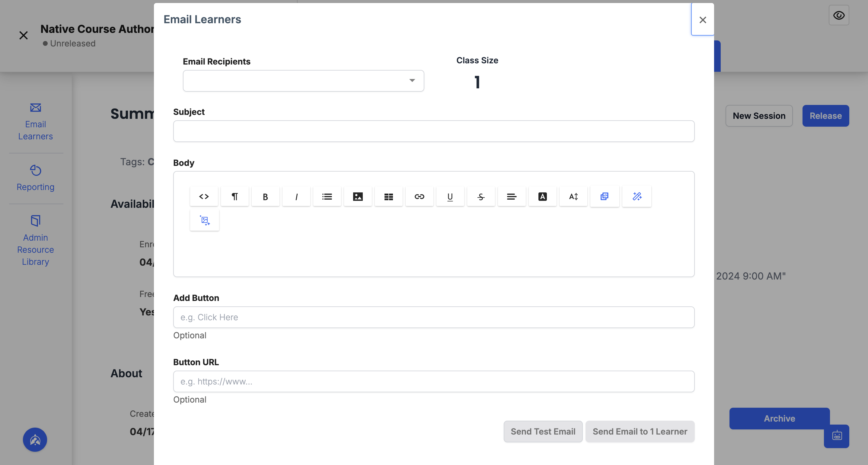Apply bold formatting in body editor
Screen dimensions: 868x465
[x=265, y=196]
